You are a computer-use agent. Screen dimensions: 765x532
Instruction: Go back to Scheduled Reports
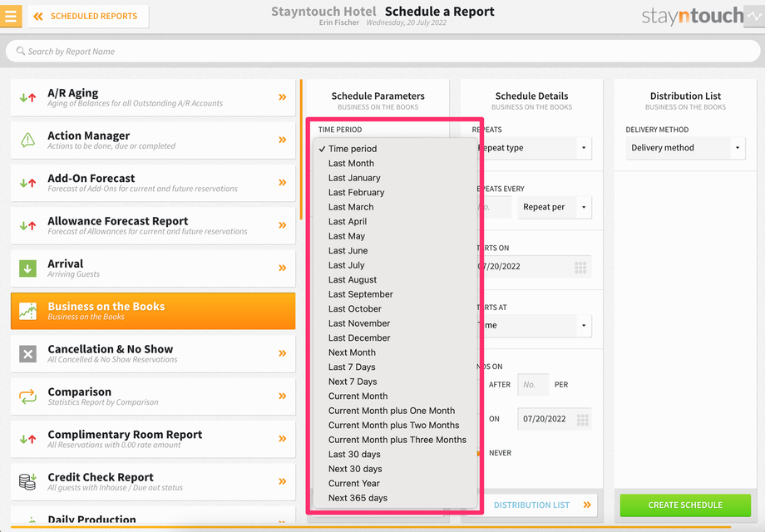[88, 16]
